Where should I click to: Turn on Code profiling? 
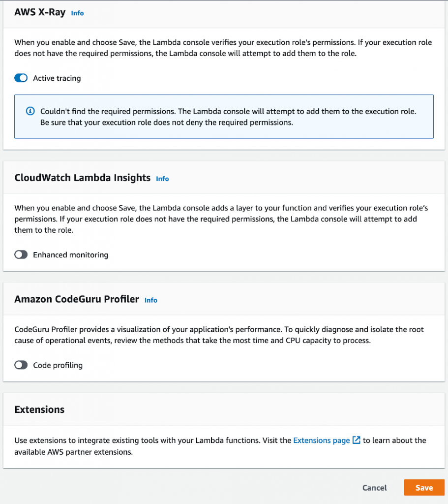(21, 365)
